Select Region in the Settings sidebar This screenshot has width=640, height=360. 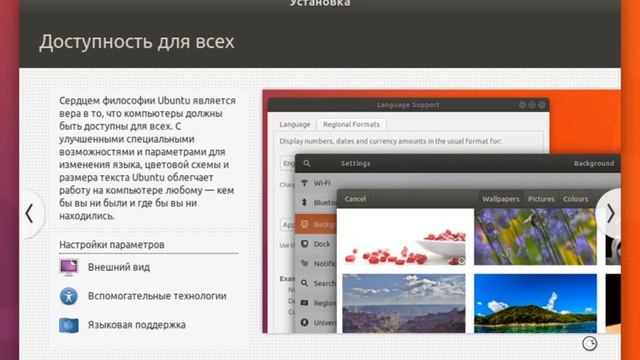[x=316, y=303]
